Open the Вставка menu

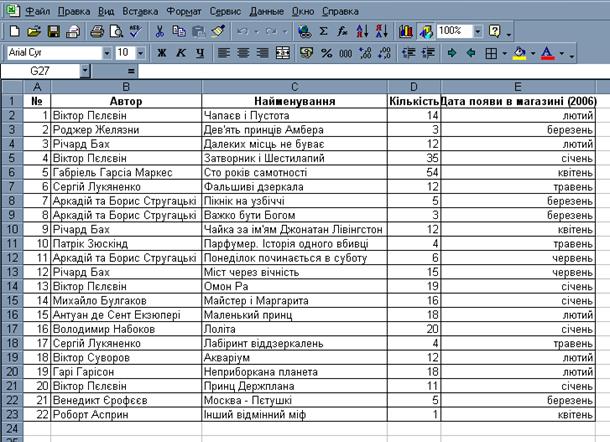[x=140, y=12]
